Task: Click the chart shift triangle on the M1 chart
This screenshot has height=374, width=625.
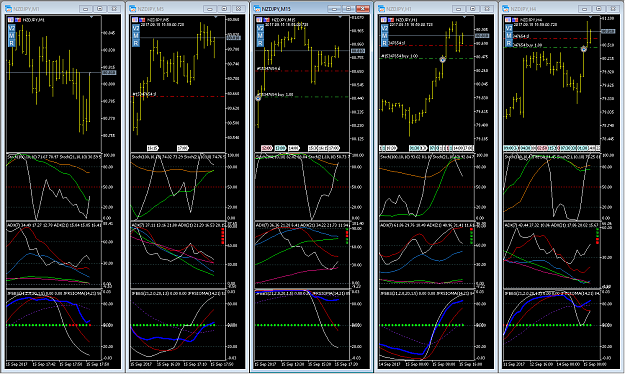Action: 91,18
